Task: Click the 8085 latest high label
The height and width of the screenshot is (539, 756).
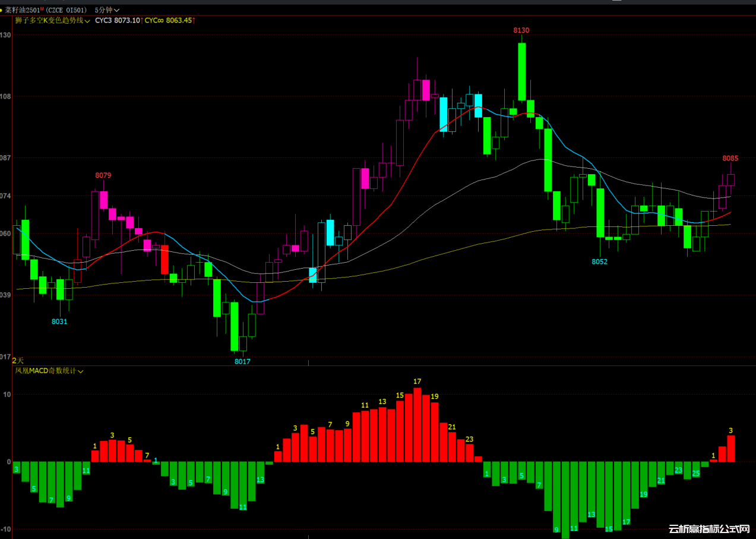Action: pos(730,158)
